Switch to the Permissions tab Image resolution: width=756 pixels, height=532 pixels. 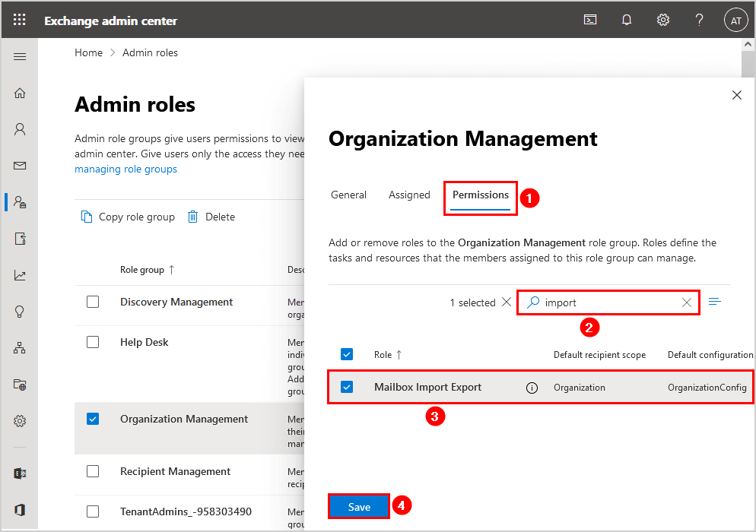480,195
